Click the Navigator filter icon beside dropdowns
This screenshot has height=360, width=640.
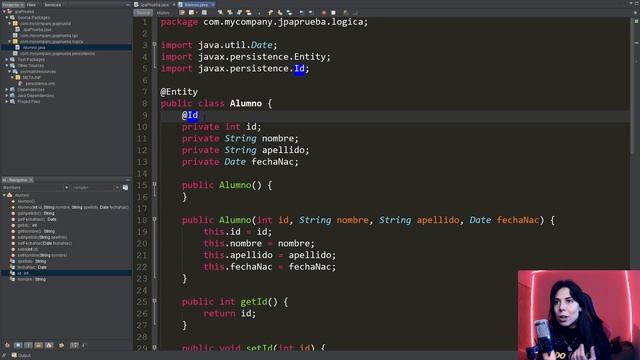[125, 187]
